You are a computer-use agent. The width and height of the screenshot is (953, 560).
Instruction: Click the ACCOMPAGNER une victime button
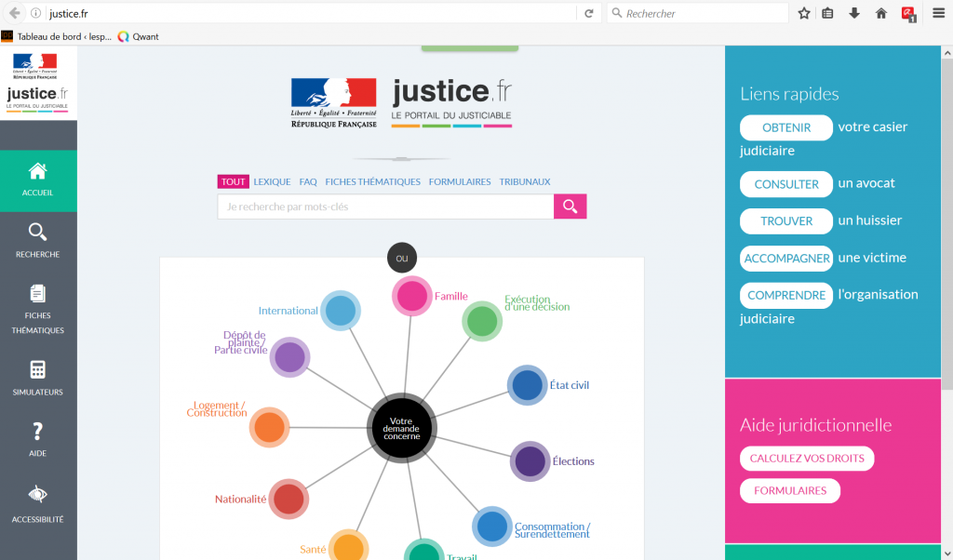(x=785, y=258)
